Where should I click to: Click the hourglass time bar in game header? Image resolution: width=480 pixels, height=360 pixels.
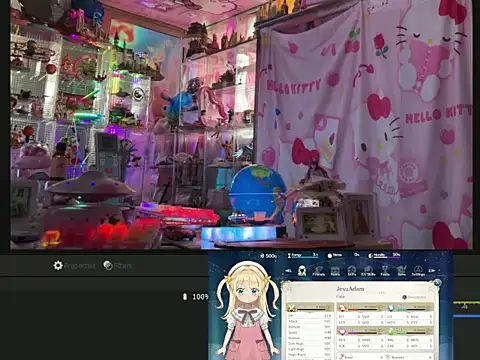coord(303,255)
